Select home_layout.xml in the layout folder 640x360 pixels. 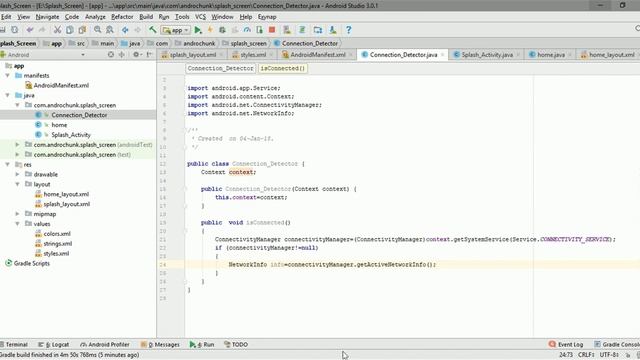pyautogui.click(x=66, y=194)
